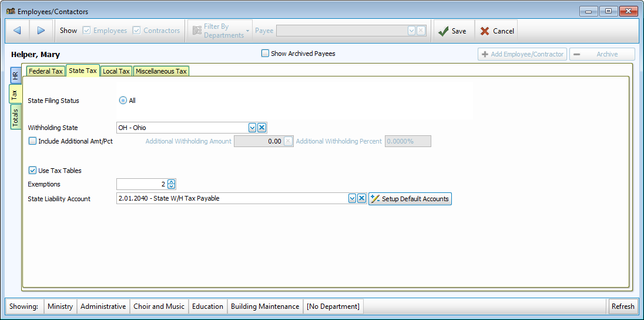Clear the State Liability Account field

tap(362, 199)
